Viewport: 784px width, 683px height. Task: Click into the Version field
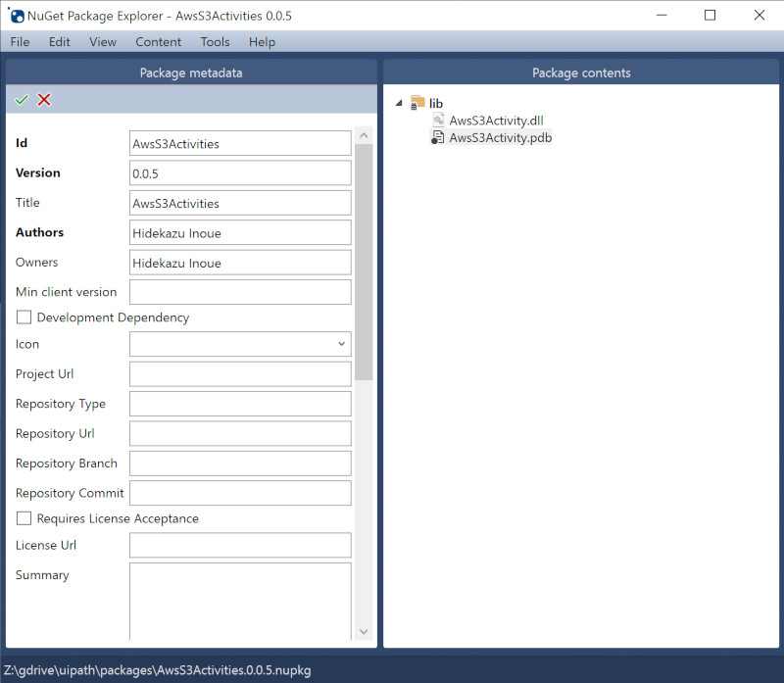240,173
